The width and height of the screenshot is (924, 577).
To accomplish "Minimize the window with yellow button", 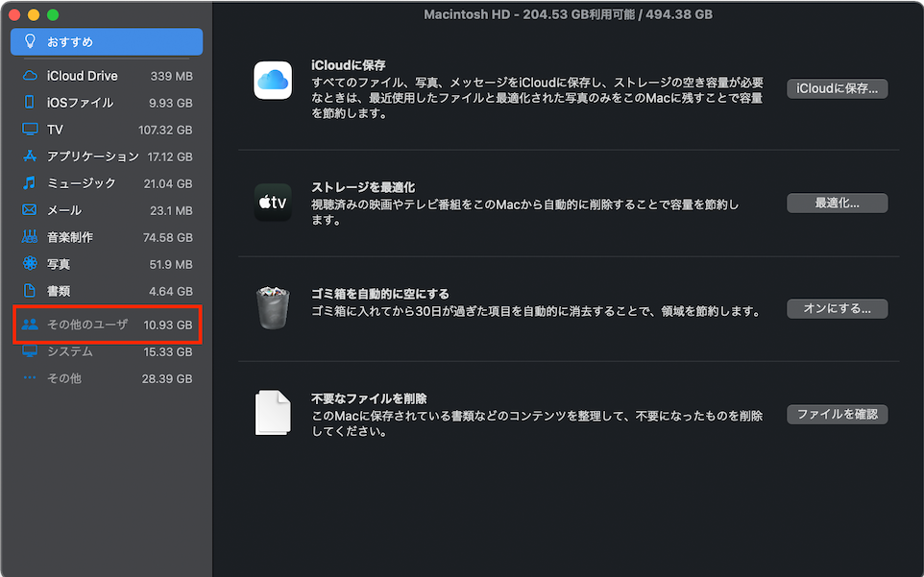I will click(x=34, y=14).
